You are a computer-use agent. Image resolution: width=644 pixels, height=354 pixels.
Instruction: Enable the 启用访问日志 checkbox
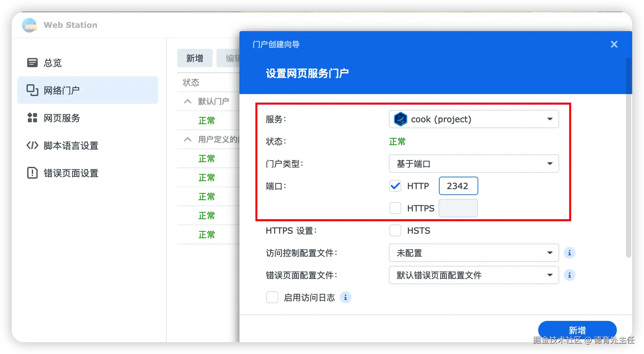(x=272, y=297)
